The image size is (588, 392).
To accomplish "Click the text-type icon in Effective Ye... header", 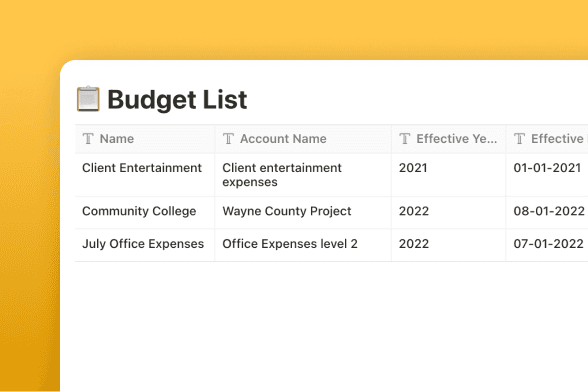I will 405,139.
